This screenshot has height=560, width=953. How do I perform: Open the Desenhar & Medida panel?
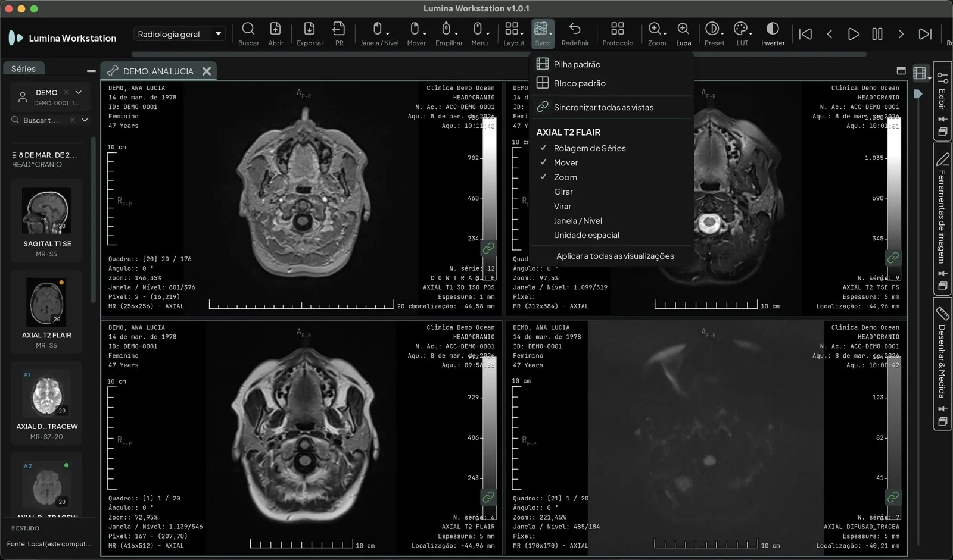pyautogui.click(x=942, y=363)
